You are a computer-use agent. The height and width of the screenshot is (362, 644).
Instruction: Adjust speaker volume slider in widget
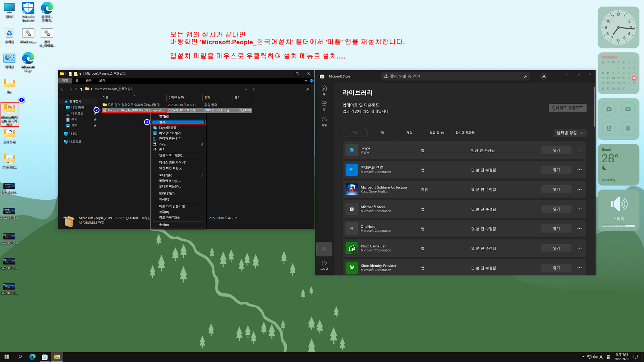[x=618, y=226]
